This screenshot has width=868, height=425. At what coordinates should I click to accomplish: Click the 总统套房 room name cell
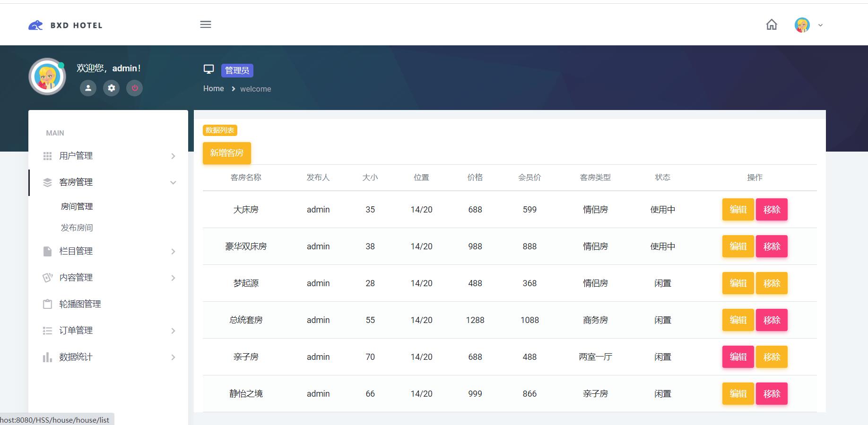click(x=246, y=320)
